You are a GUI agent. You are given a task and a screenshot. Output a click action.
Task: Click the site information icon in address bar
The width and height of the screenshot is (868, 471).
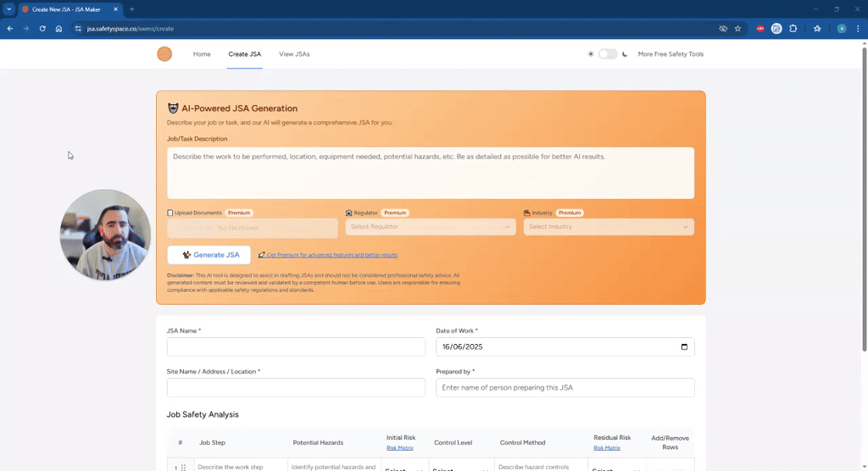click(x=78, y=29)
